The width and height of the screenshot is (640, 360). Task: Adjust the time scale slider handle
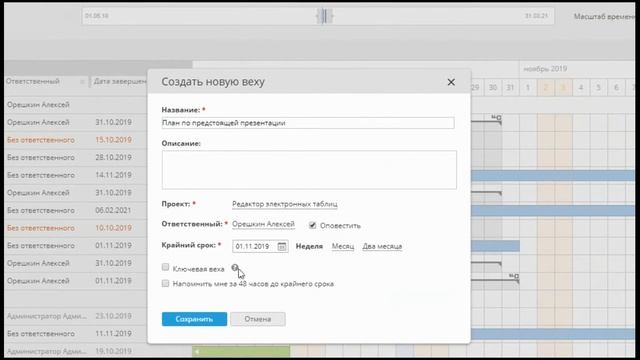325,16
